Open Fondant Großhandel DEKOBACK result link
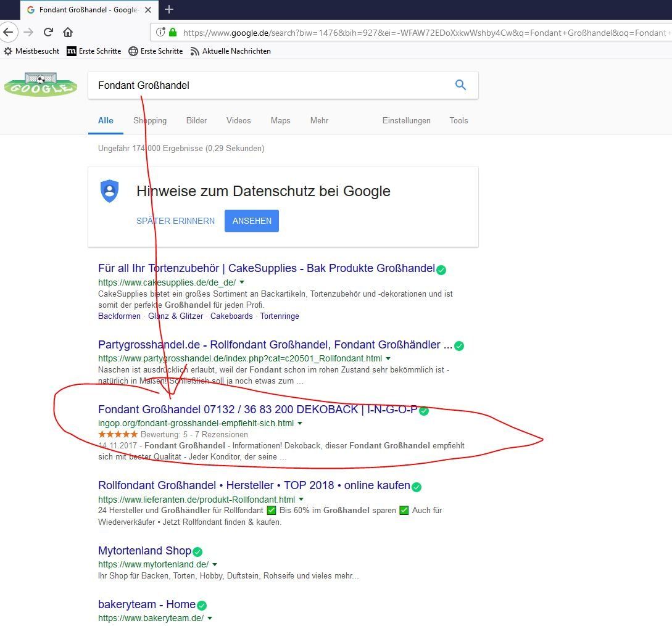 coord(258,410)
